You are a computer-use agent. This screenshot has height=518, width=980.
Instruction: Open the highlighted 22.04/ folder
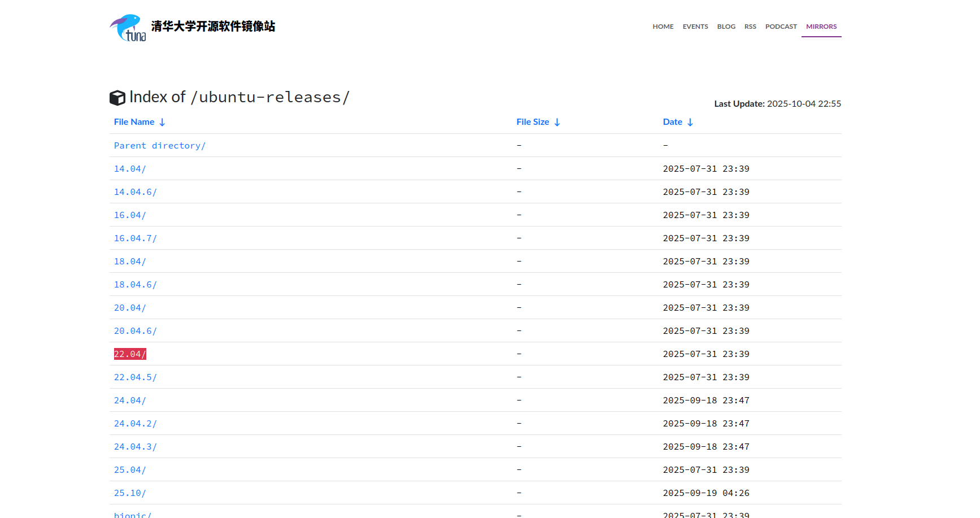[x=130, y=354]
